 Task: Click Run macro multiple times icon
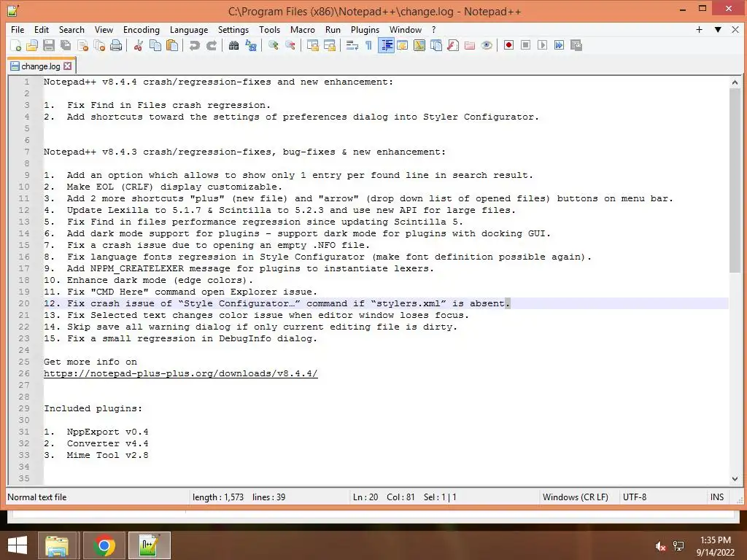(x=560, y=45)
